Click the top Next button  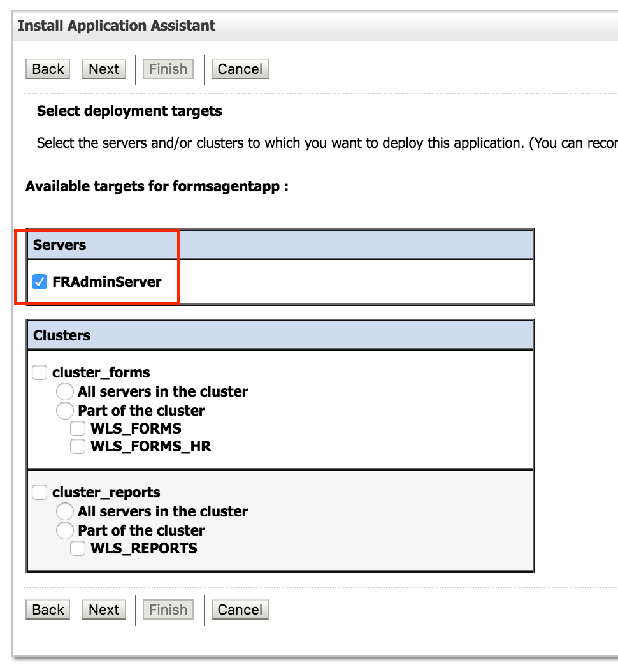point(103,69)
